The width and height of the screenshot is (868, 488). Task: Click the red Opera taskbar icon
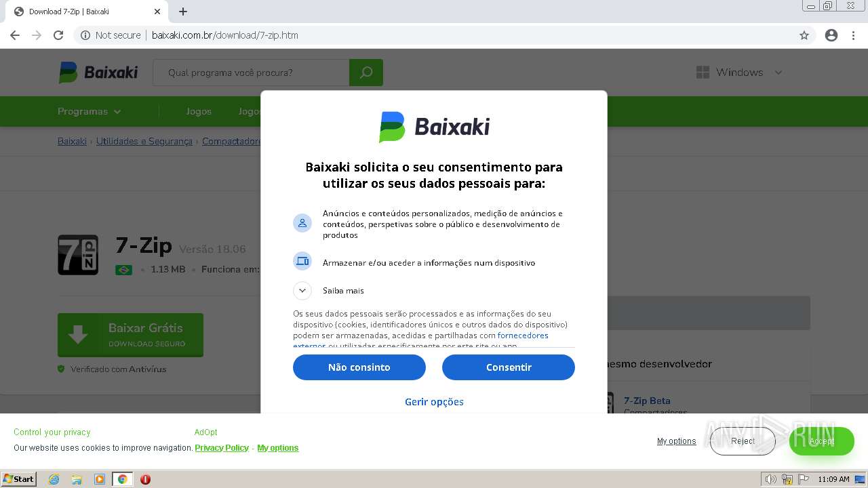point(145,479)
